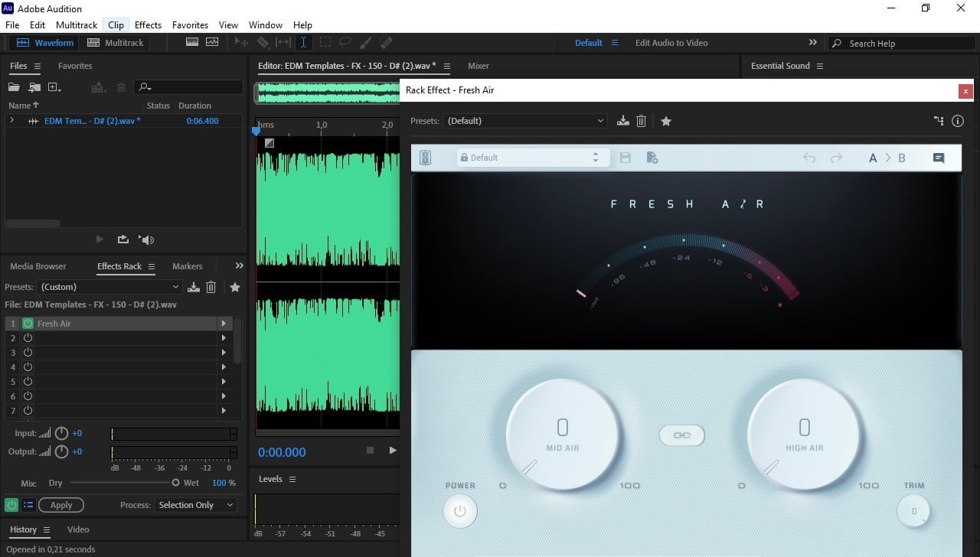
Task: Expand the EDM Templates file entry
Action: [11, 121]
